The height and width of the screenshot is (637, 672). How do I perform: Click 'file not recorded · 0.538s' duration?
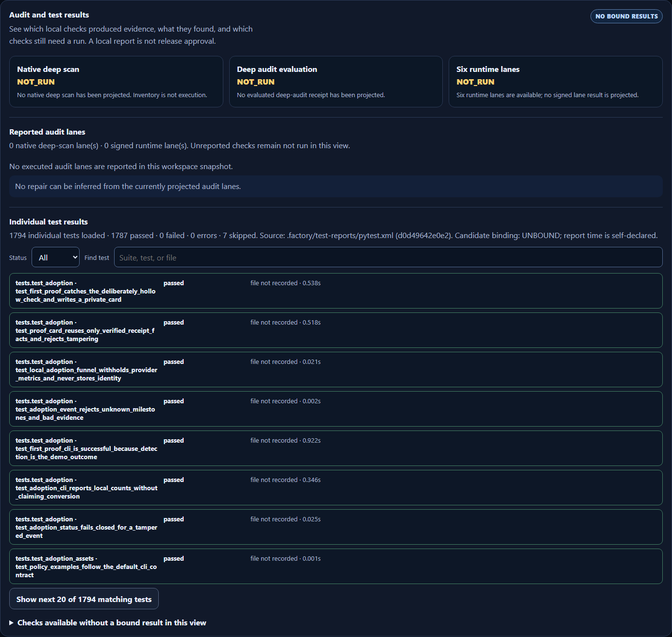pyautogui.click(x=286, y=283)
